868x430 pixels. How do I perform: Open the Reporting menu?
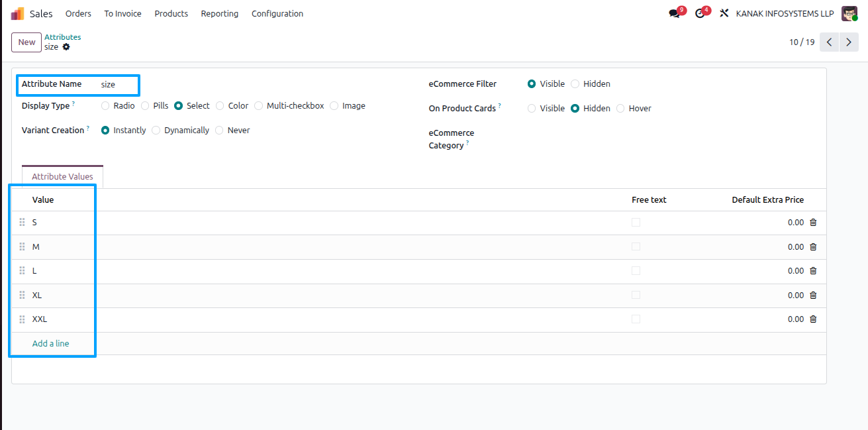[x=219, y=13]
